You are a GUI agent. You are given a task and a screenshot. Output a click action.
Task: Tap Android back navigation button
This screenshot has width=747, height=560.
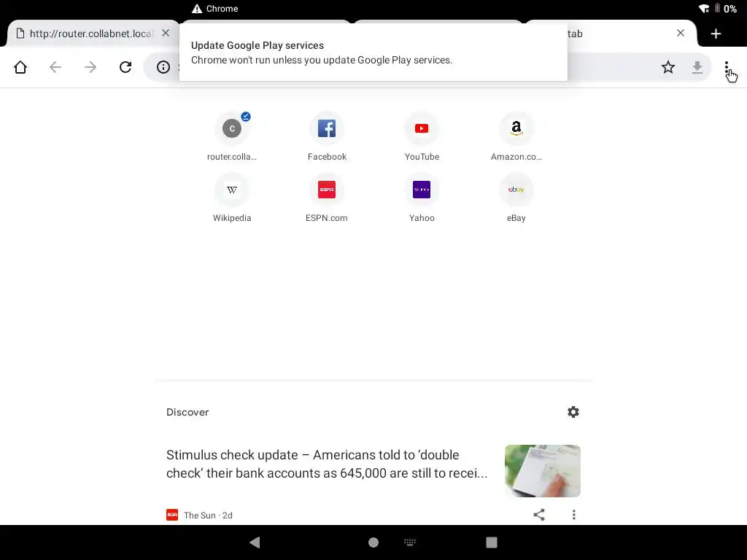pyautogui.click(x=255, y=542)
